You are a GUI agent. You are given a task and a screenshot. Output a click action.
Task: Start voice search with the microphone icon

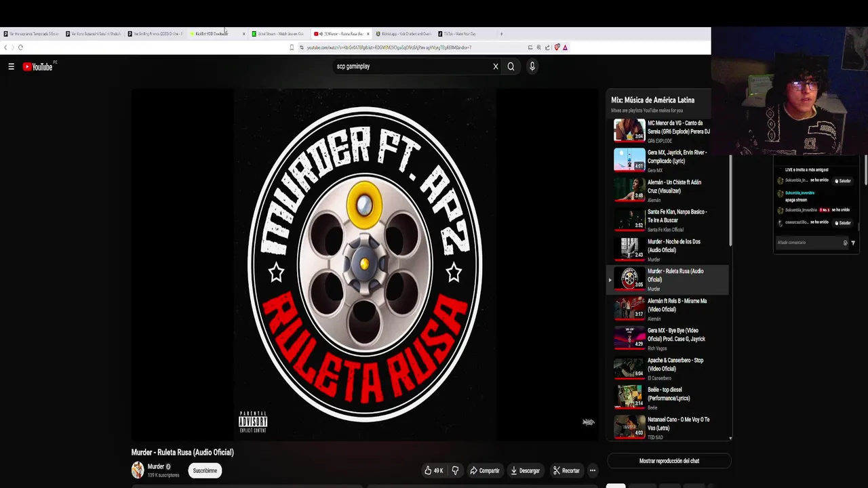(x=532, y=66)
